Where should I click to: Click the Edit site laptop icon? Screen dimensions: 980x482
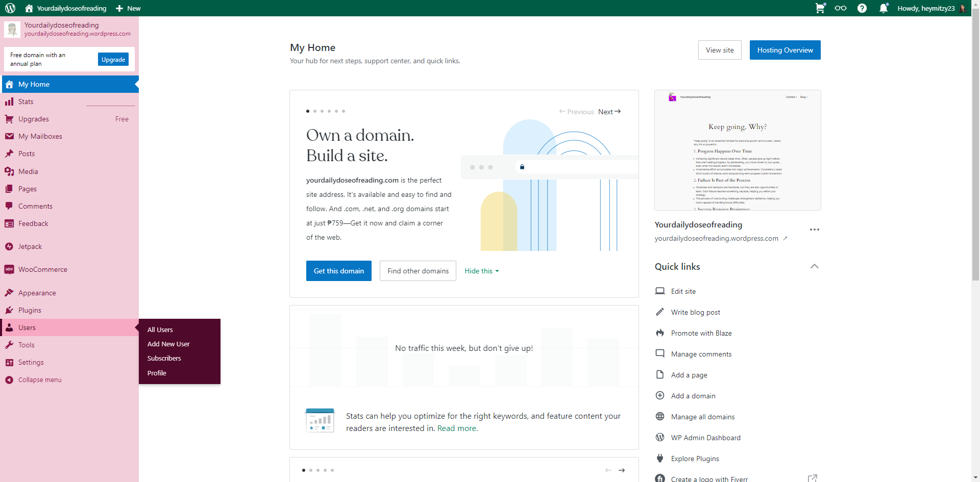[660, 291]
